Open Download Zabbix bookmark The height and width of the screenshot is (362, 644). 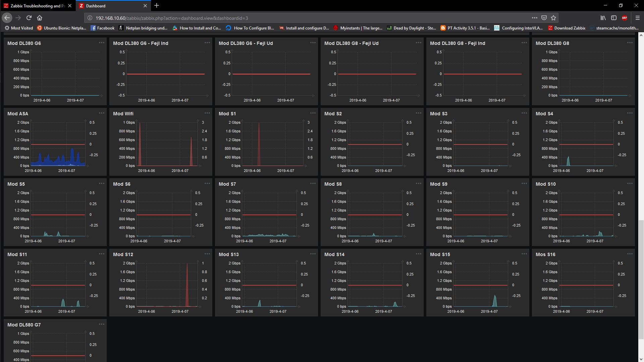pyautogui.click(x=567, y=28)
